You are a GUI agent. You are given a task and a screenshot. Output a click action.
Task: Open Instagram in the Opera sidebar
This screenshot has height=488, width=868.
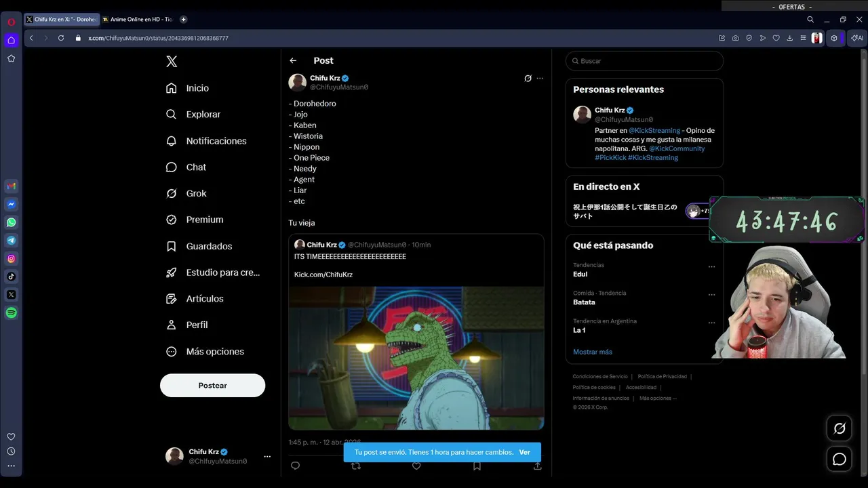tap(11, 258)
